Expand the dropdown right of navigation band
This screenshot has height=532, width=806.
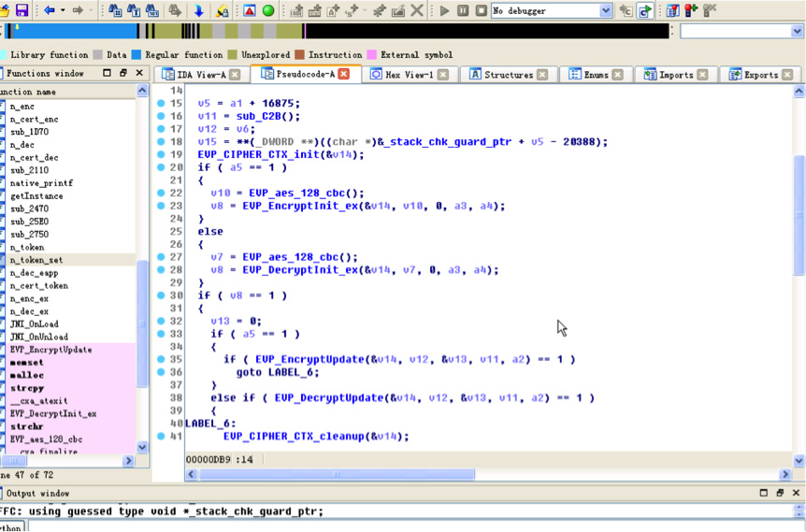tap(797, 32)
